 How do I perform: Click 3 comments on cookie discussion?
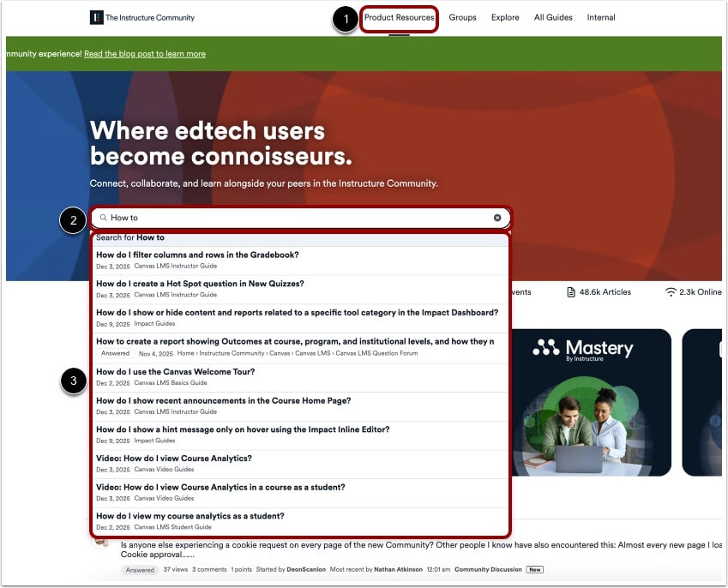point(209,569)
